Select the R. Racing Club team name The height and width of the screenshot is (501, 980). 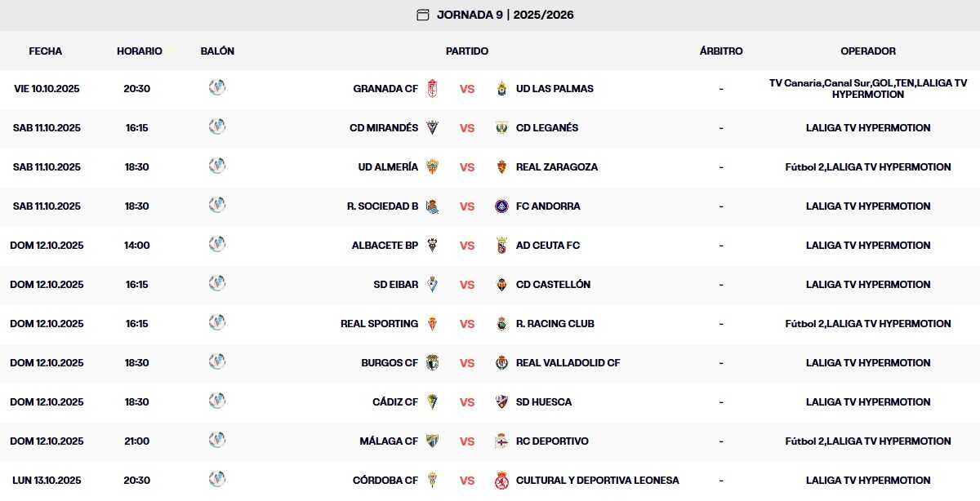[555, 323]
